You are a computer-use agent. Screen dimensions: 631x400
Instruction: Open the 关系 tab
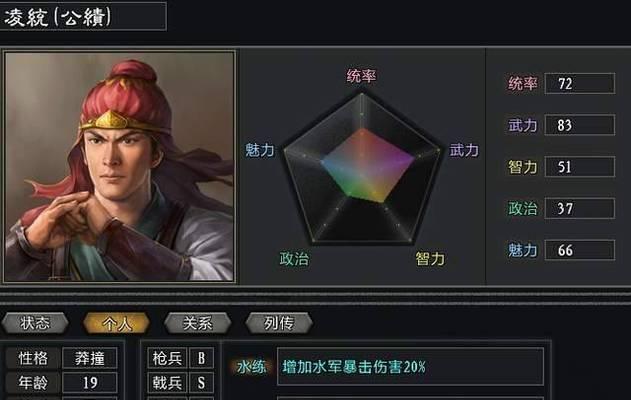[x=197, y=323]
